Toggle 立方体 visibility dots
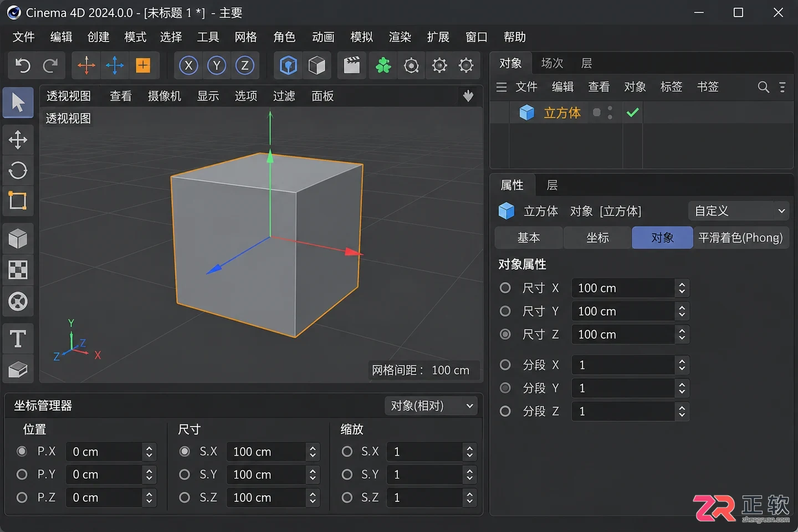 click(x=610, y=112)
